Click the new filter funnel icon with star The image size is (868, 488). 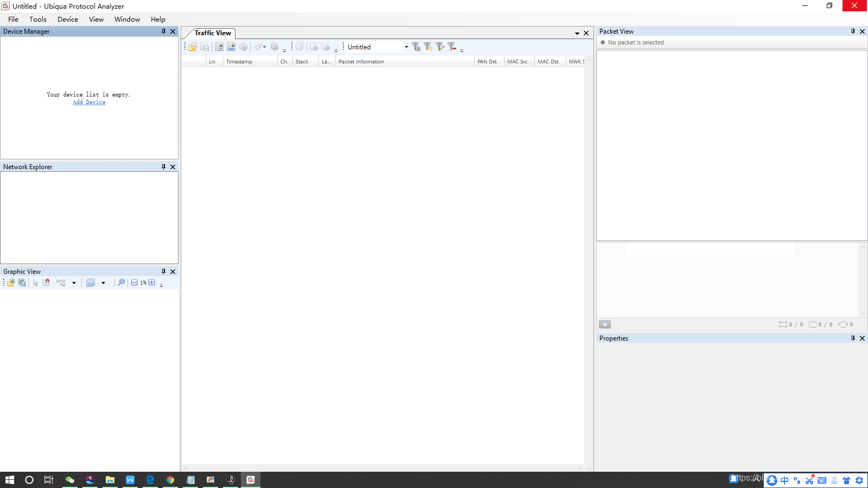pos(428,47)
